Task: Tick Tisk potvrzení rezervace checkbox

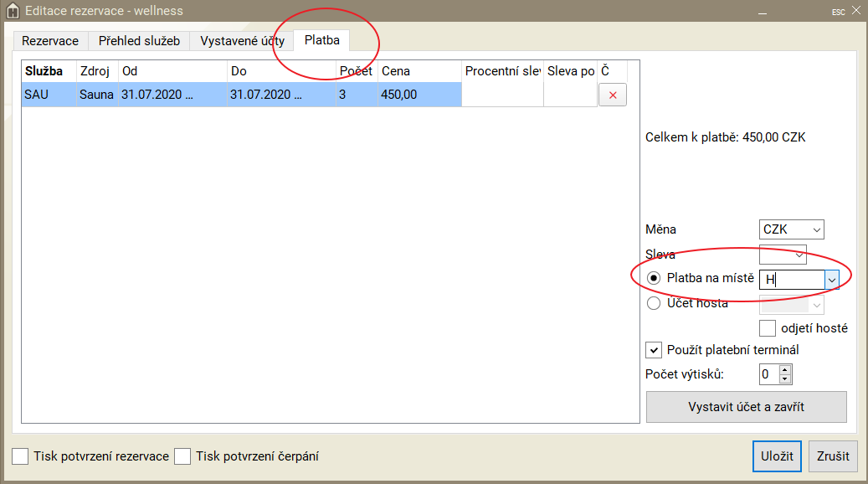Action: coord(20,456)
